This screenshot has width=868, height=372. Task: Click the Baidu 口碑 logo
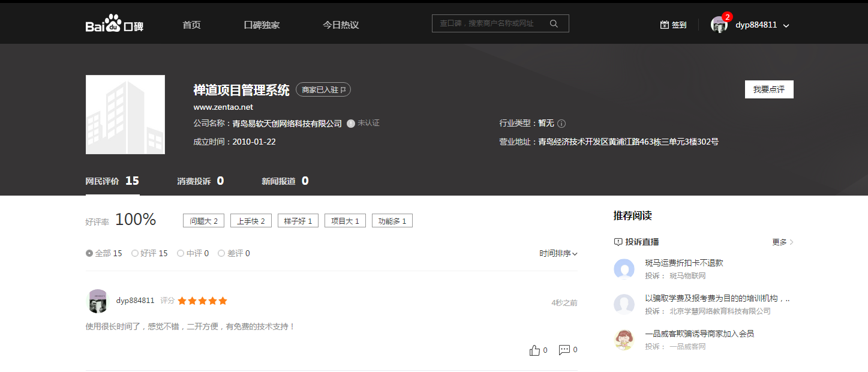[x=115, y=25]
